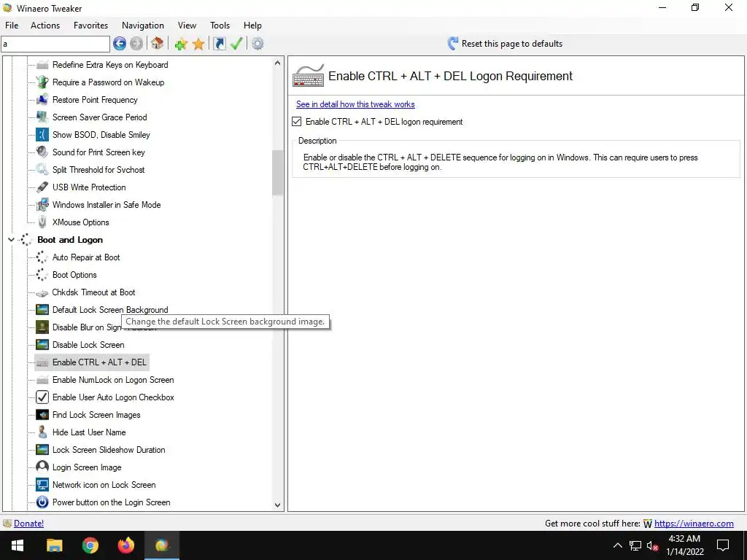Screen dimensions: 747x560
Task: Click the Default Lock Screen Background icon
Action: tap(42, 309)
